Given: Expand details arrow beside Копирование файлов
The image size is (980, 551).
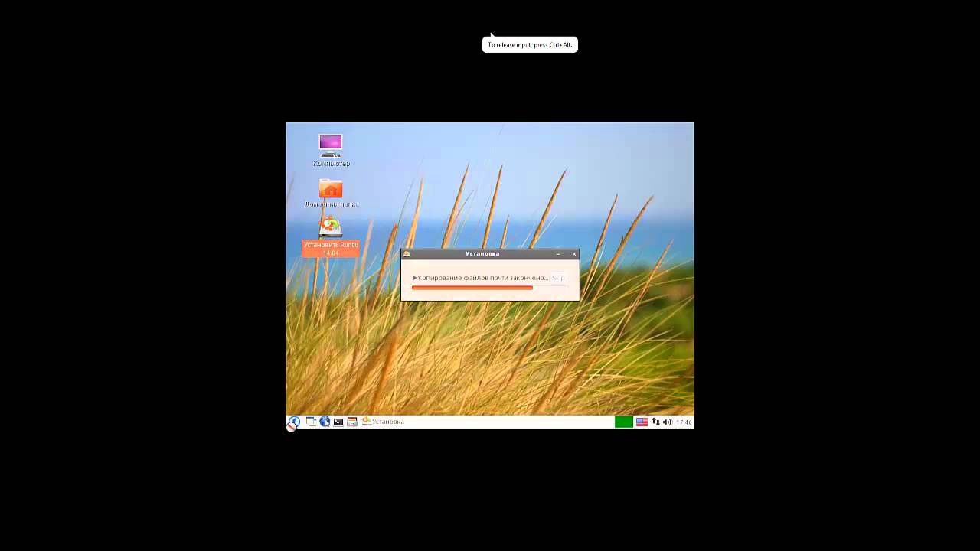Looking at the screenshot, I should (414, 278).
